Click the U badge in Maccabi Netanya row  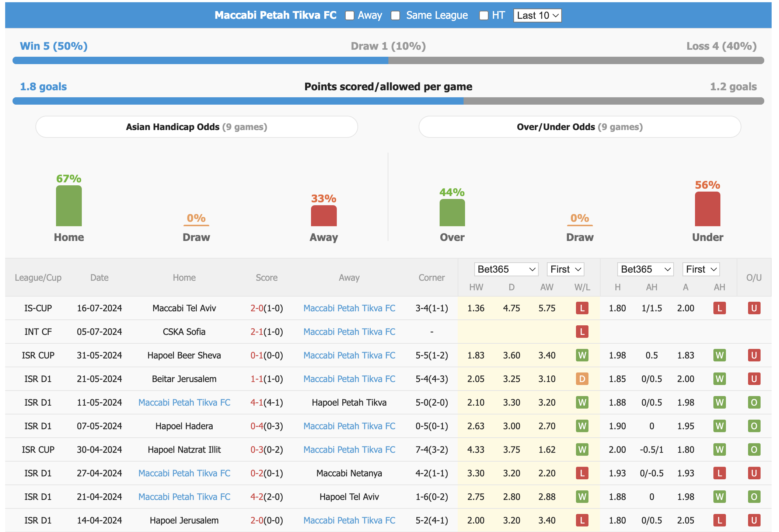click(x=754, y=473)
